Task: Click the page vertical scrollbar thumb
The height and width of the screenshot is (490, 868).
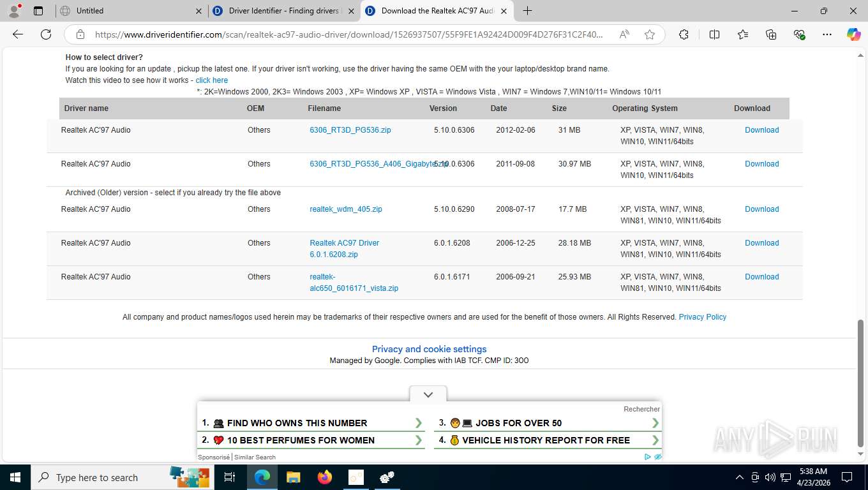Action: tap(861, 383)
